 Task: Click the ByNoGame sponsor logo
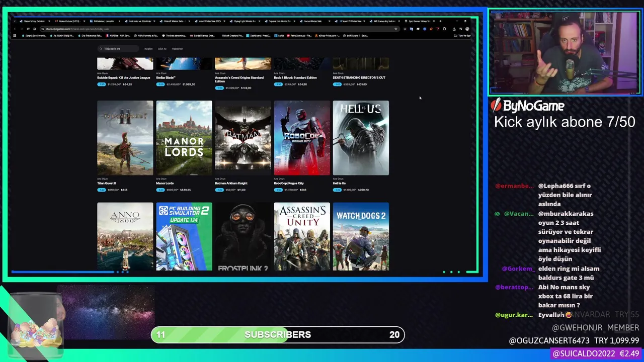tap(528, 106)
